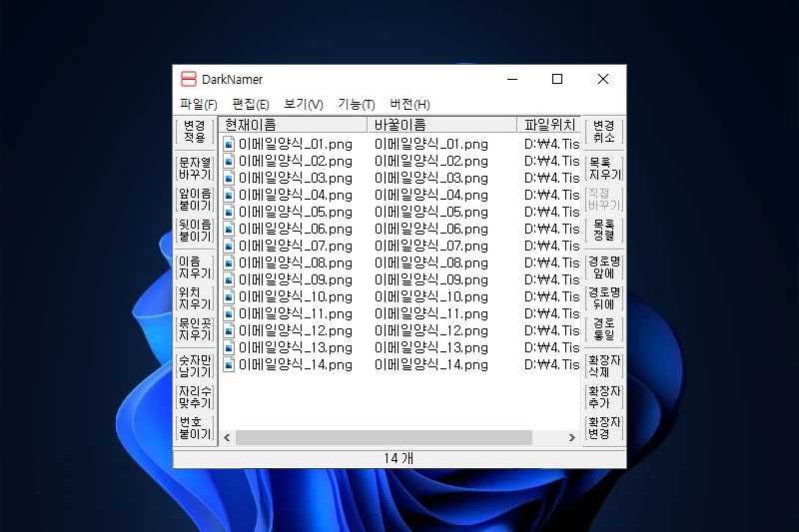Open the 보기(V) menu

tap(304, 105)
